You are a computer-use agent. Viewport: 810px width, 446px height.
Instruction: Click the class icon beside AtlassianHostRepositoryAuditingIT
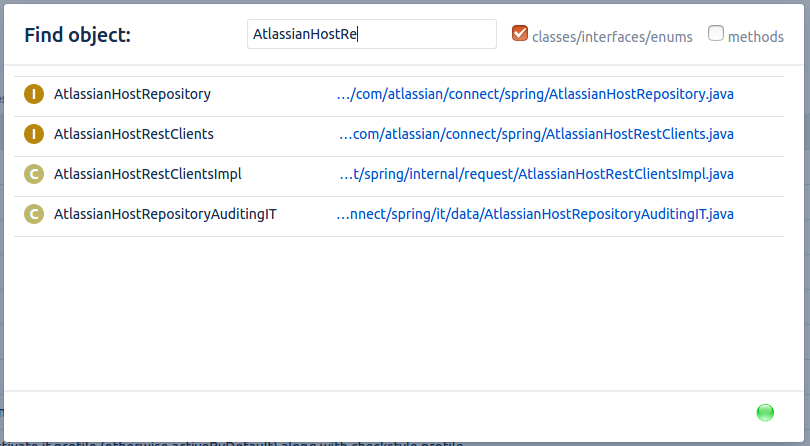34,214
